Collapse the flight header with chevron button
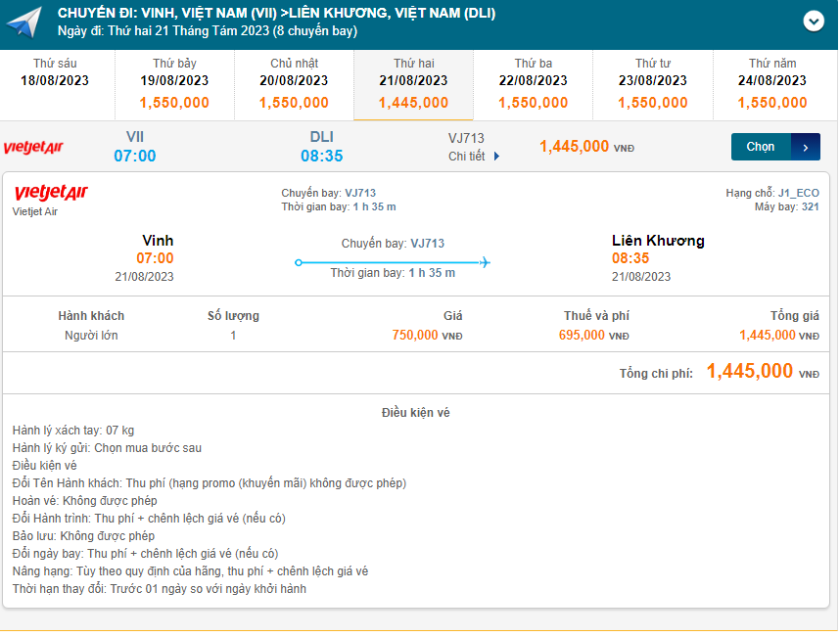 point(813,21)
